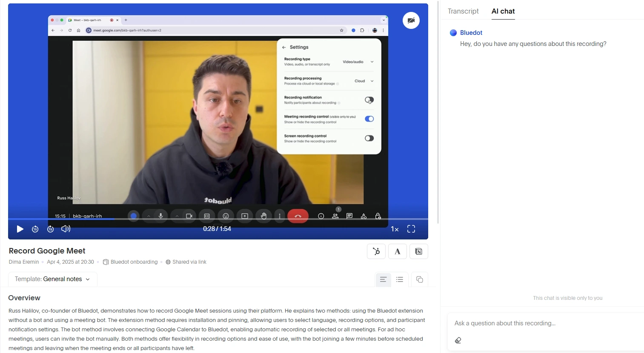This screenshot has height=353, width=644.
Task: Click the author name Dima Eremin
Action: pyautogui.click(x=24, y=262)
